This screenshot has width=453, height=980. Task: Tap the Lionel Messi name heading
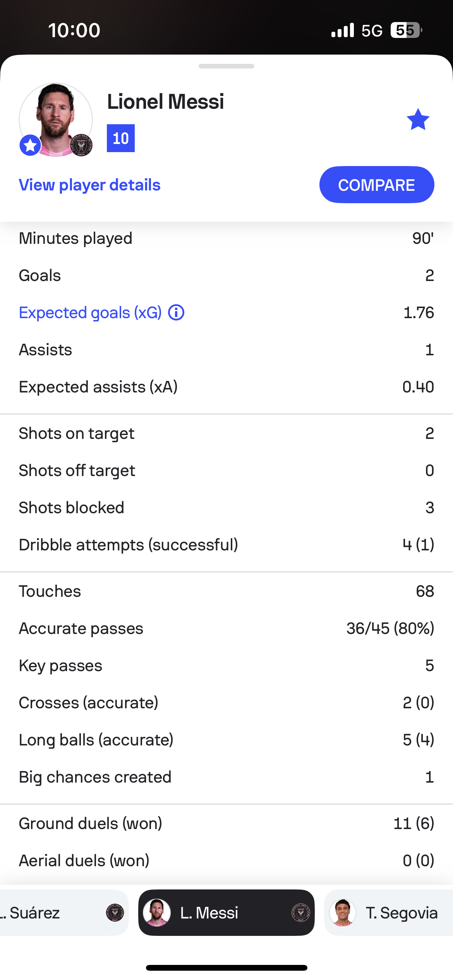pos(166,102)
